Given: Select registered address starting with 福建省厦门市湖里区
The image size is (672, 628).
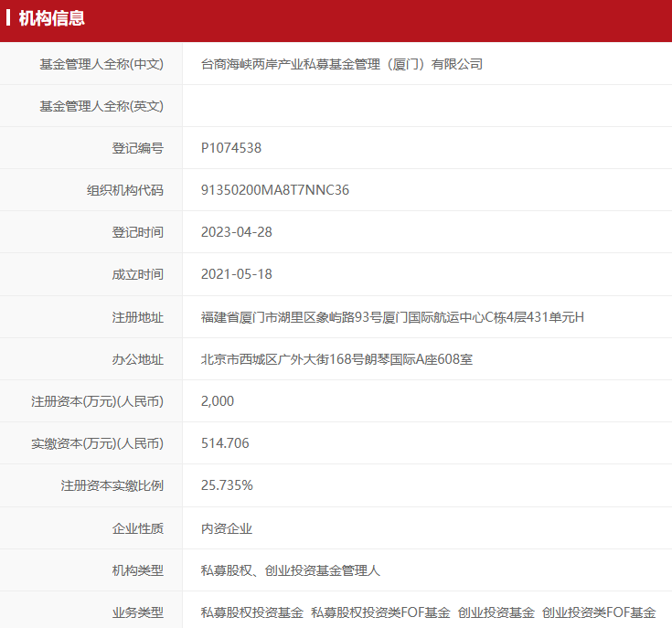Looking at the screenshot, I should tap(392, 317).
